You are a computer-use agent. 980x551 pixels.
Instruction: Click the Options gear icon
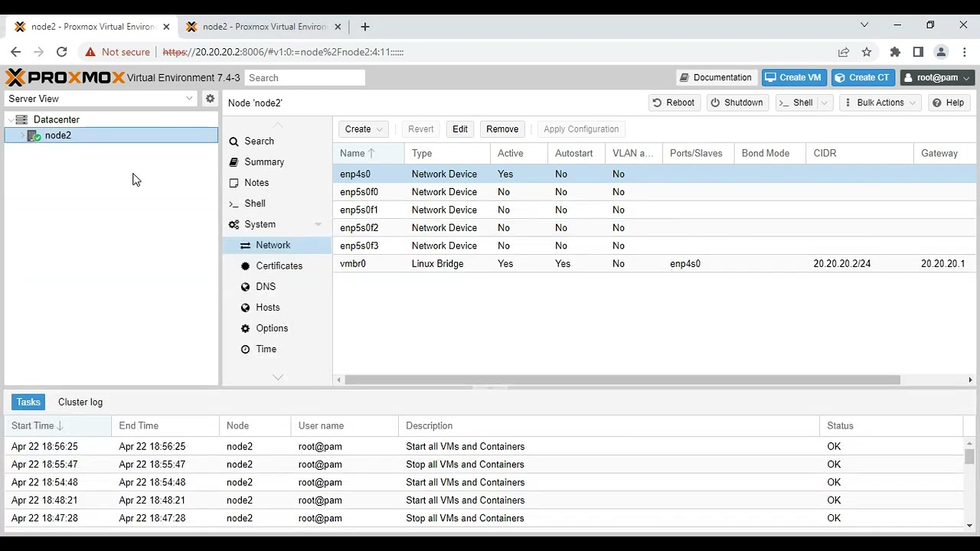pos(245,328)
